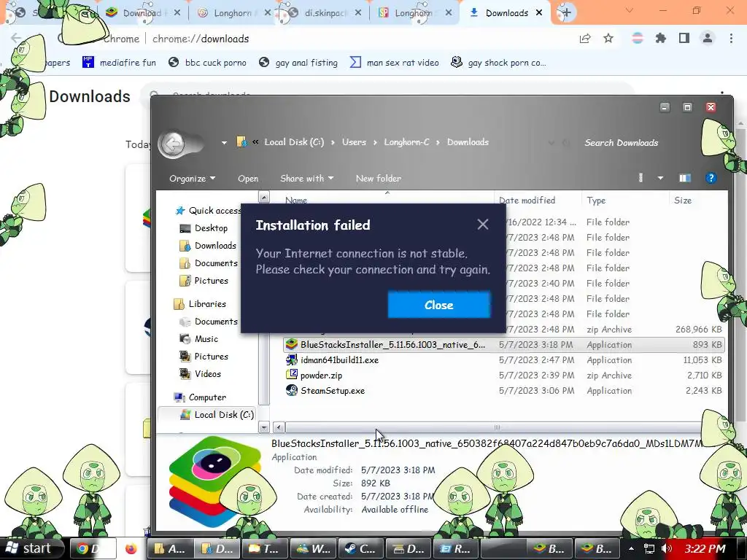The image size is (747, 560).
Task: Select Documents under Quick access
Action: pos(215,263)
